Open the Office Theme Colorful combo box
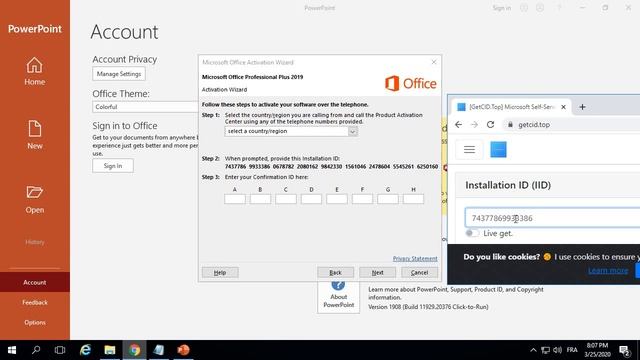 (x=145, y=107)
